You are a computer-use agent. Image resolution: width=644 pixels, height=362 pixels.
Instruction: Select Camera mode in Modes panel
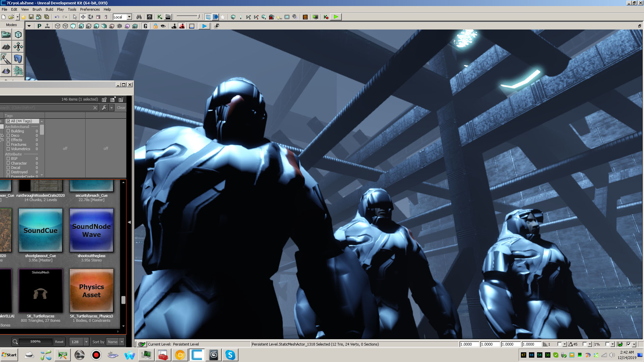pyautogui.click(x=6, y=34)
